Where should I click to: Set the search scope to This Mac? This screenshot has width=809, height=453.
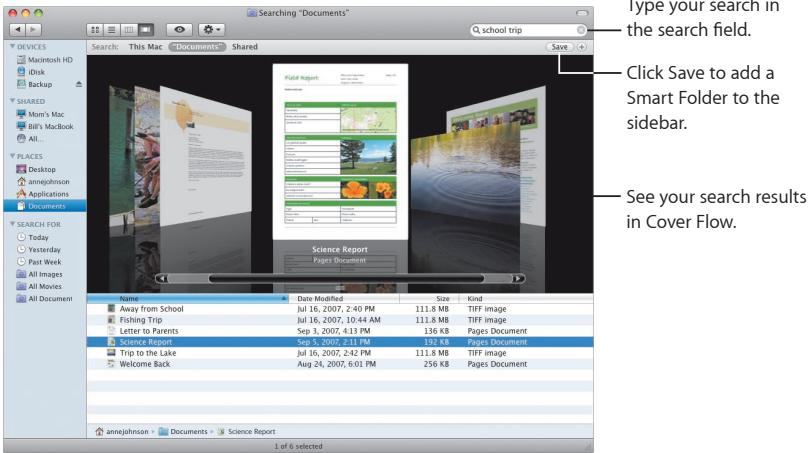point(145,47)
